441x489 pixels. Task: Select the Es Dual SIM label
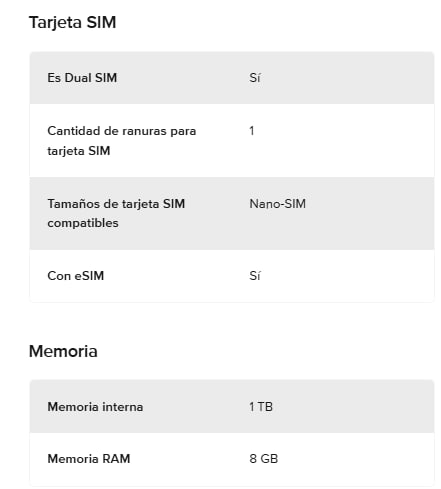[82, 78]
